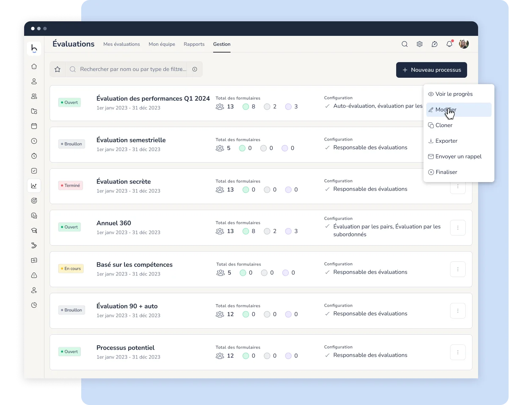
Task: Open options menu for Basé sur les compétences
Action: pyautogui.click(x=458, y=269)
